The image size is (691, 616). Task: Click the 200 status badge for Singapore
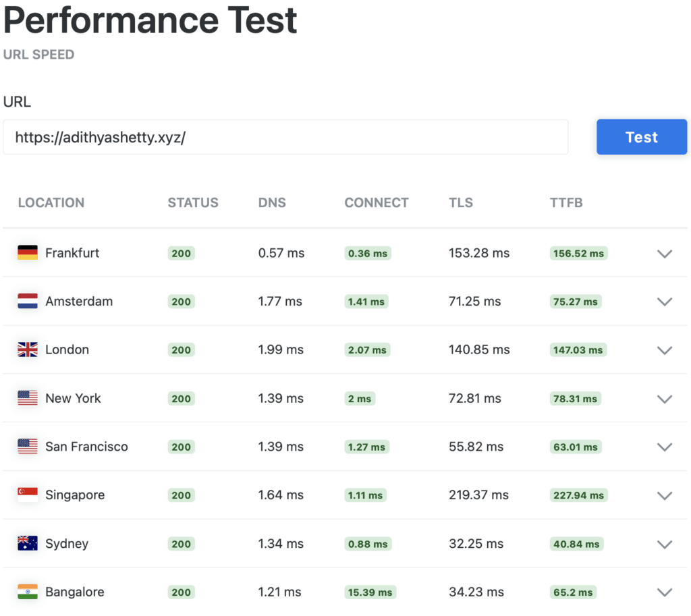181,495
